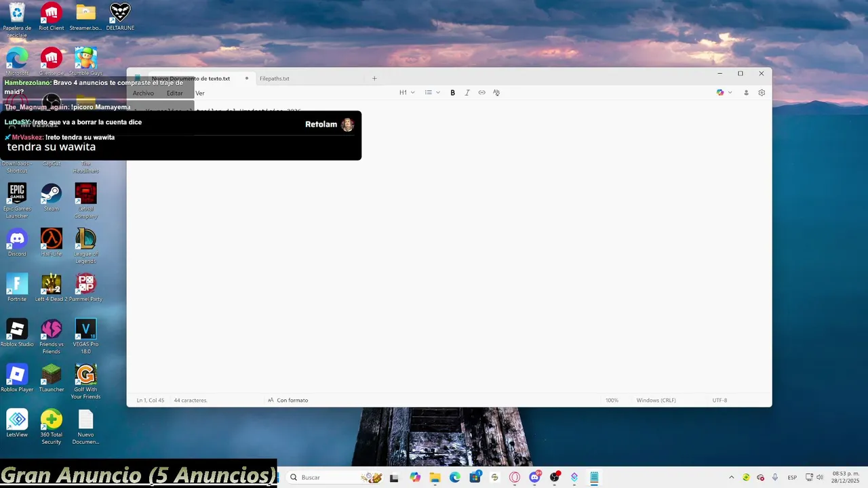This screenshot has height=488, width=868.
Task: Select the Fortnite desktop icon
Action: [17, 288]
